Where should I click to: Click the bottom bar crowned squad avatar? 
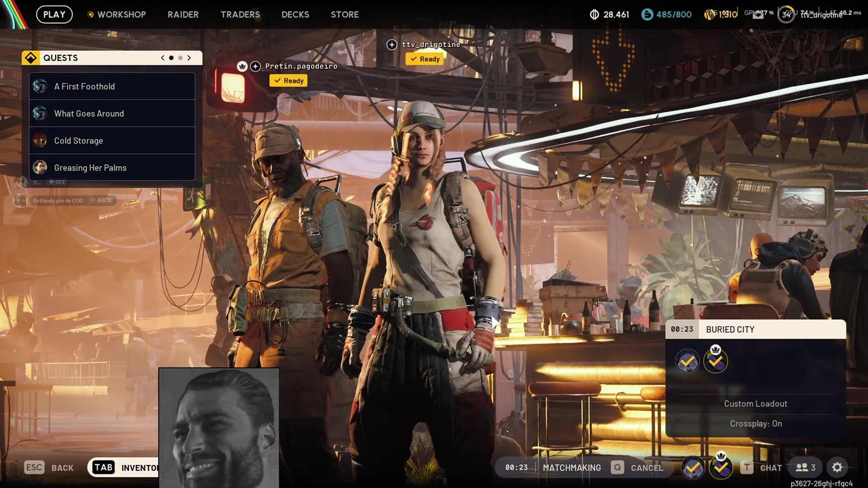[x=721, y=466]
